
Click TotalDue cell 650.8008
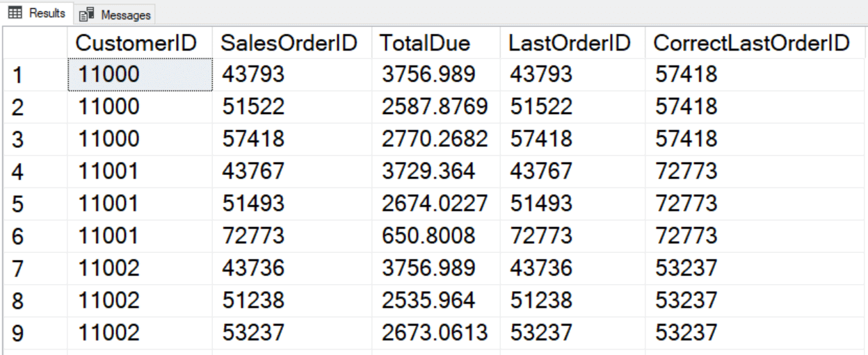click(x=428, y=236)
